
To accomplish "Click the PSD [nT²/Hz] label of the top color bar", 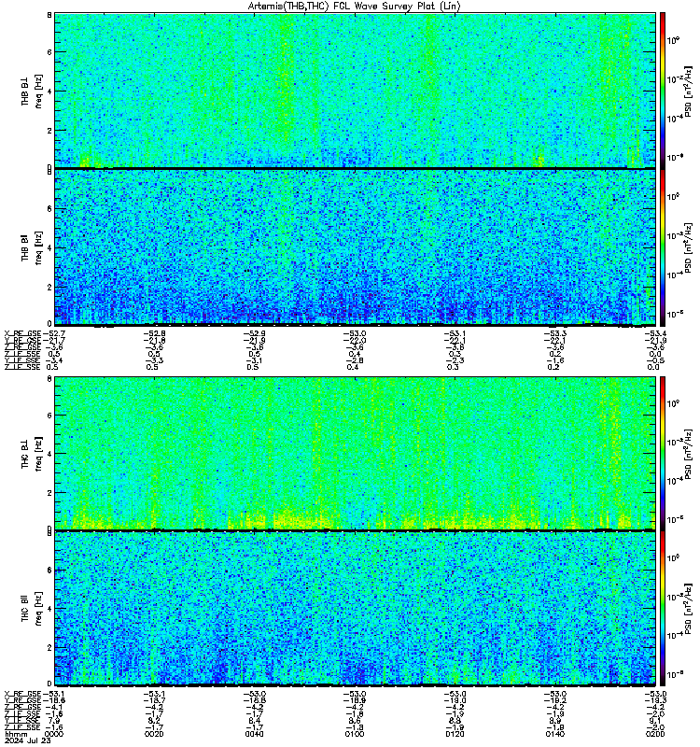I will (x=688, y=91).
